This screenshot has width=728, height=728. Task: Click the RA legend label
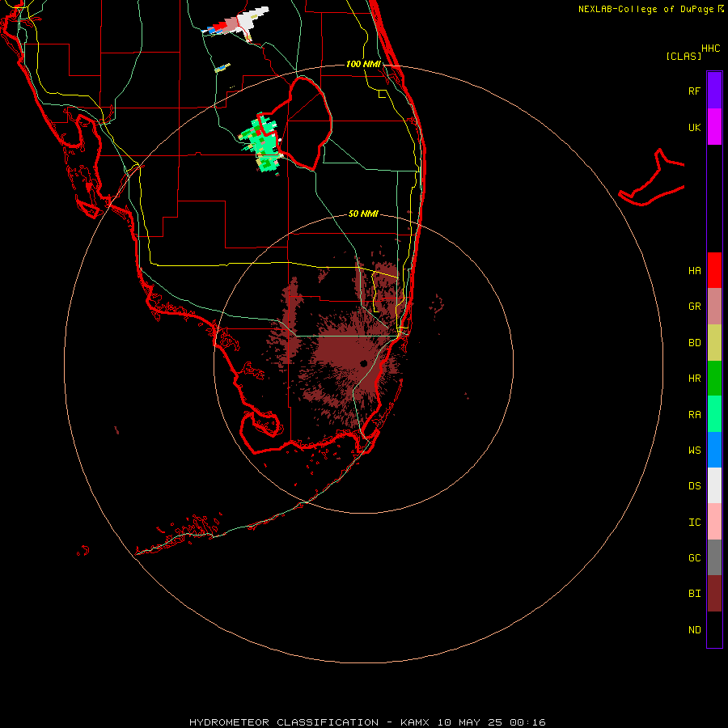click(x=694, y=415)
